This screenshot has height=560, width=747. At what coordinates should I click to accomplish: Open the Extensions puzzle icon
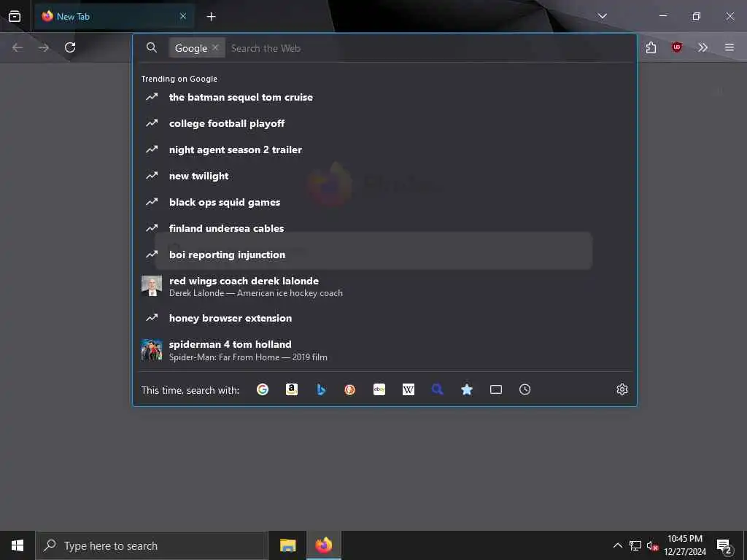[651, 47]
